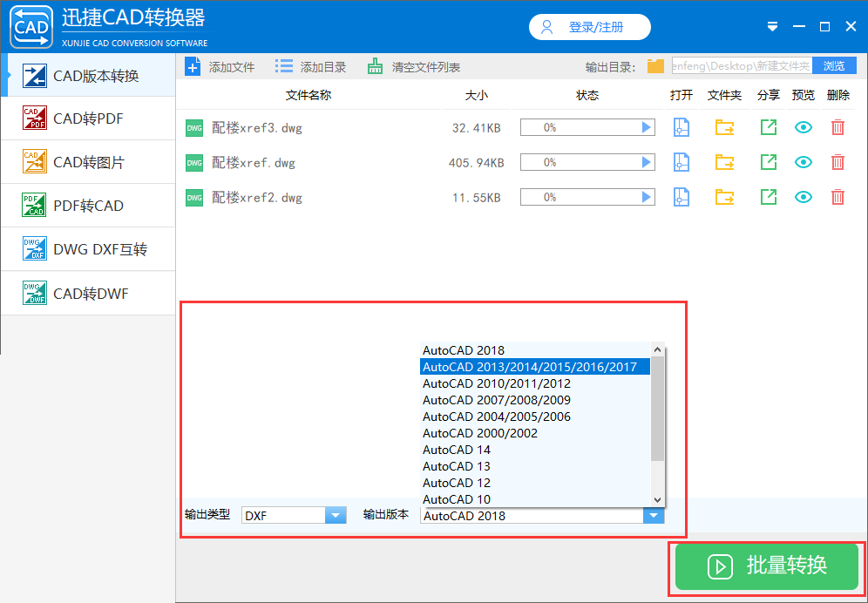Click the DWG icon beside 配楼xref3.dwg
Viewport: 868px width, 603px height.
coord(194,128)
